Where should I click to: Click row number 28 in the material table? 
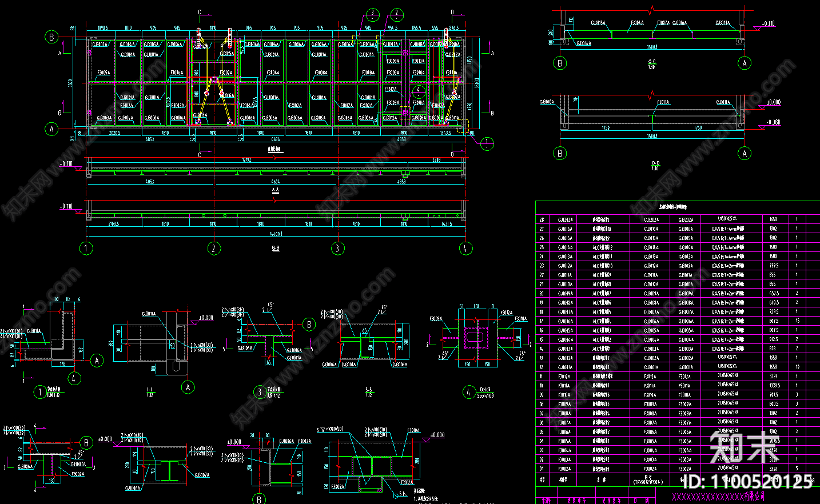(542, 219)
